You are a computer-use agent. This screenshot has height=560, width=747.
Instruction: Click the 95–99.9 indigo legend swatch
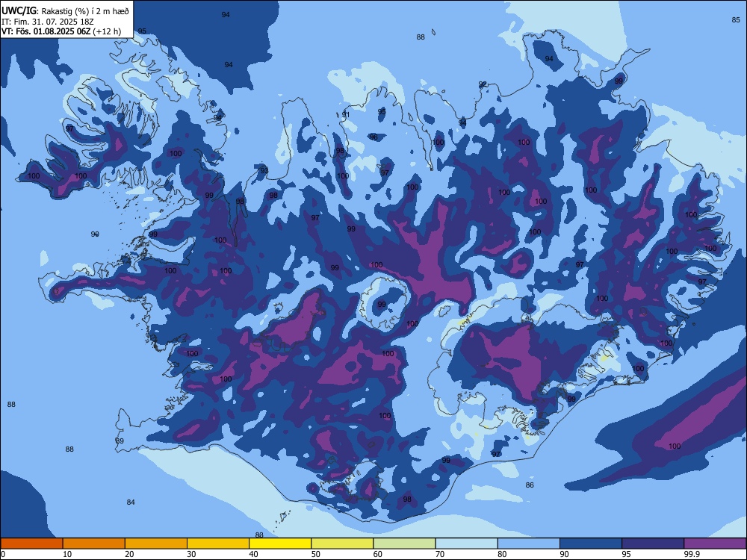click(653, 544)
